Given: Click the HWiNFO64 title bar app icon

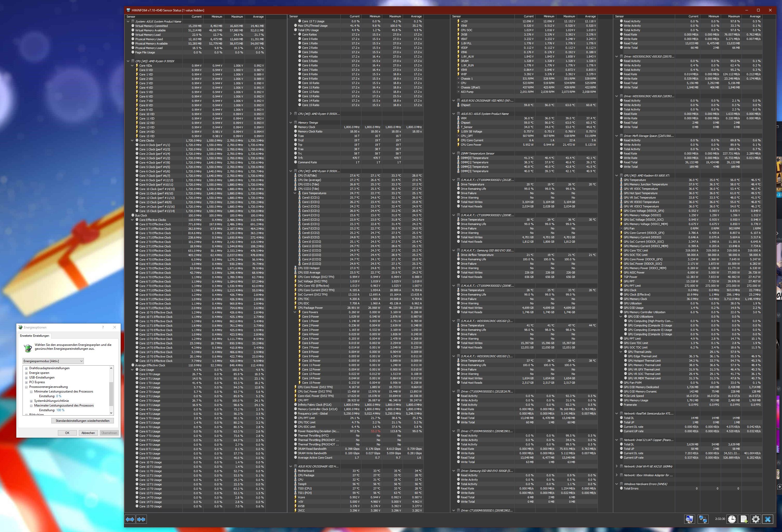Looking at the screenshot, I should pyautogui.click(x=128, y=10).
